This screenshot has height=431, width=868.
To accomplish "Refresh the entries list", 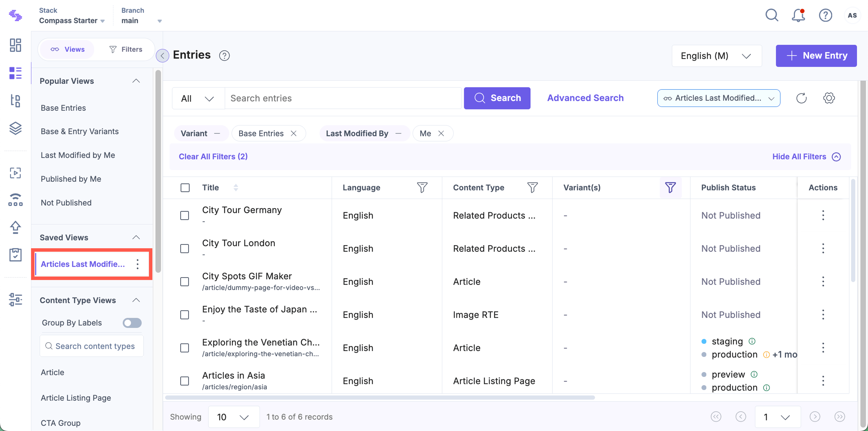I will point(801,98).
